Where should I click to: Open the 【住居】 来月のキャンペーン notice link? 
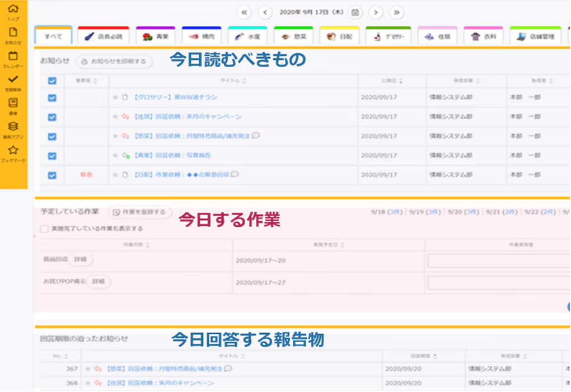[x=187, y=117]
